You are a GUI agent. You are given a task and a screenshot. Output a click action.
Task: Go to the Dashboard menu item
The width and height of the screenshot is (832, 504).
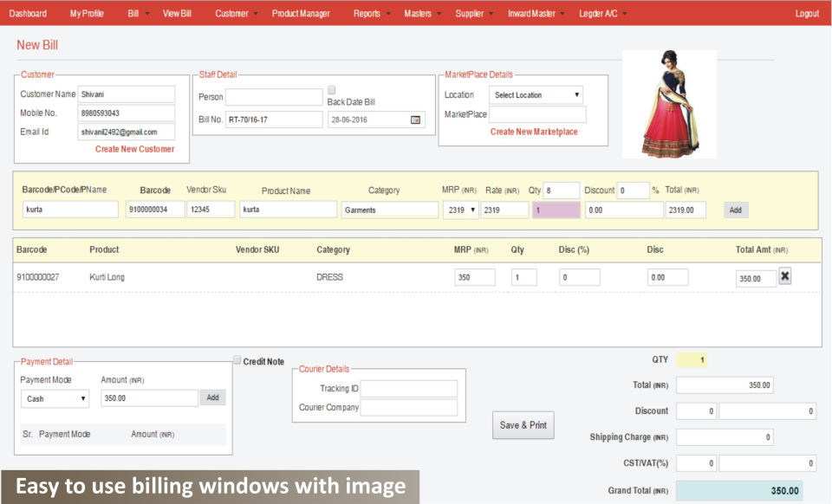(28, 13)
